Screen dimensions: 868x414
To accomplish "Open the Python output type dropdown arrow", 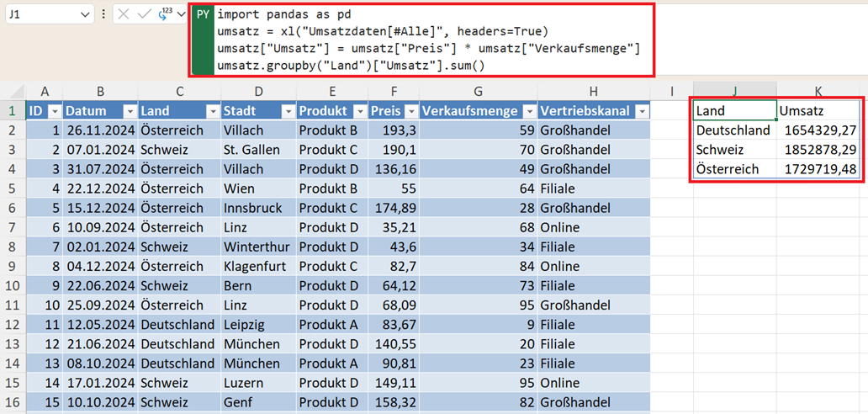I will coord(181,14).
